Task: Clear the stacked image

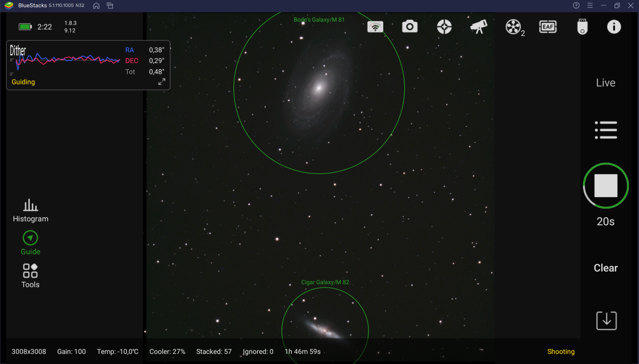Action: point(606,268)
